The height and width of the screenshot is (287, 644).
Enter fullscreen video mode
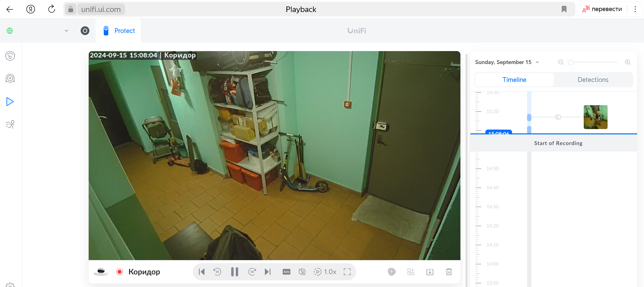click(347, 272)
